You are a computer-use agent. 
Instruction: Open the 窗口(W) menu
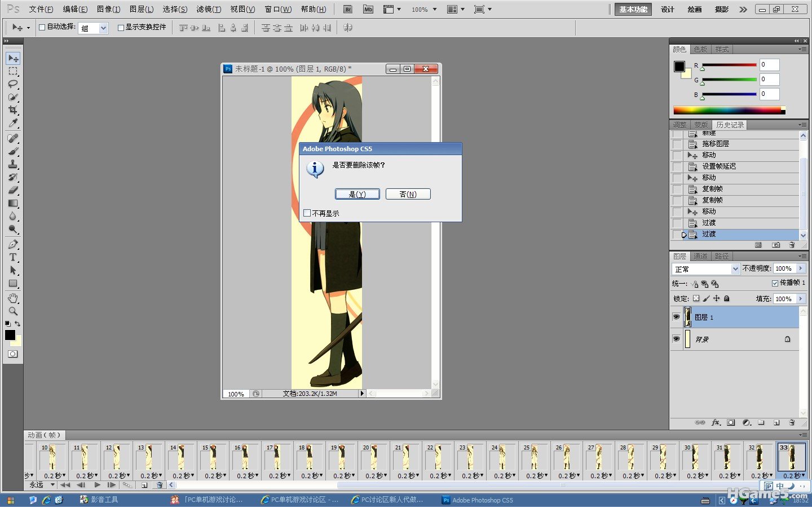pos(279,9)
